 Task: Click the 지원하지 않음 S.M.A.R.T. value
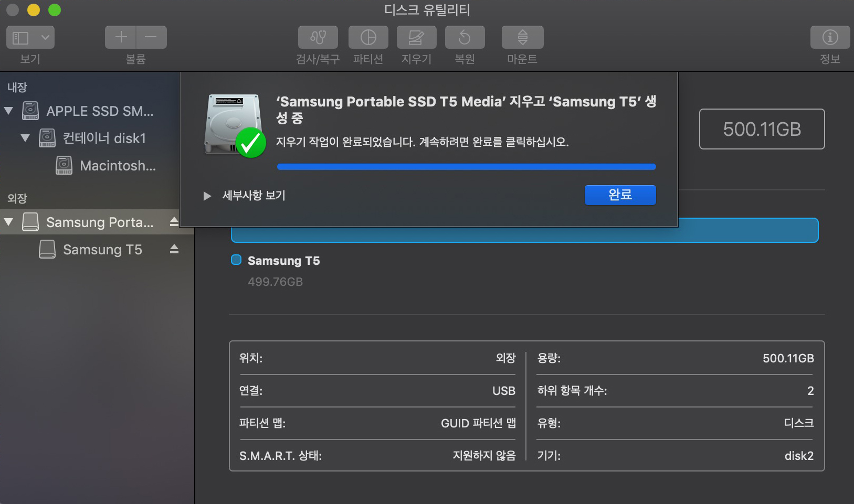click(x=484, y=456)
